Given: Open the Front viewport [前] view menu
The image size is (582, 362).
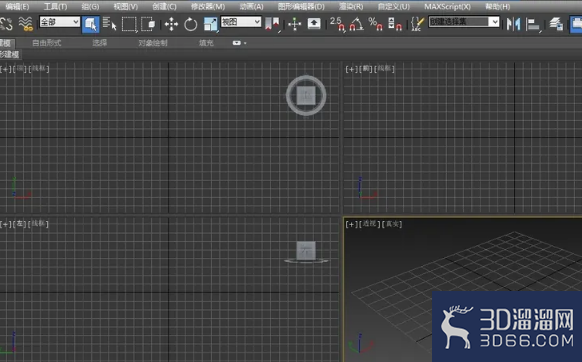Looking at the screenshot, I should pos(366,69).
